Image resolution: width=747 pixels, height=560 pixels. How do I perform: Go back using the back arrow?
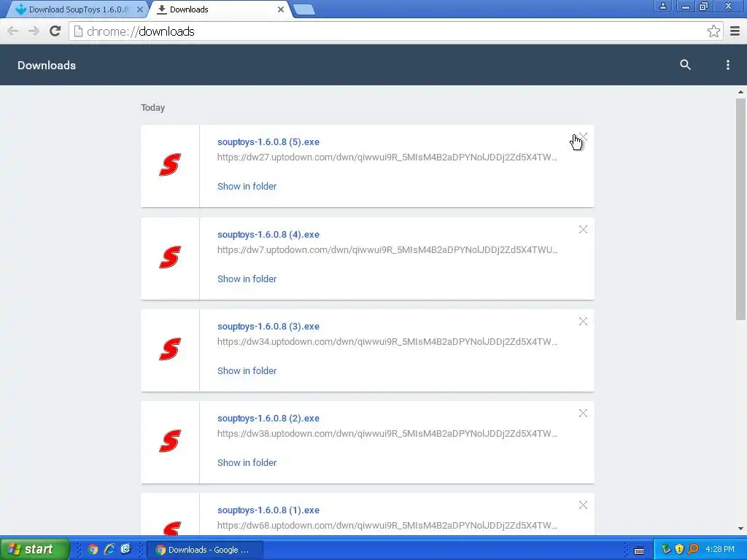(13, 31)
